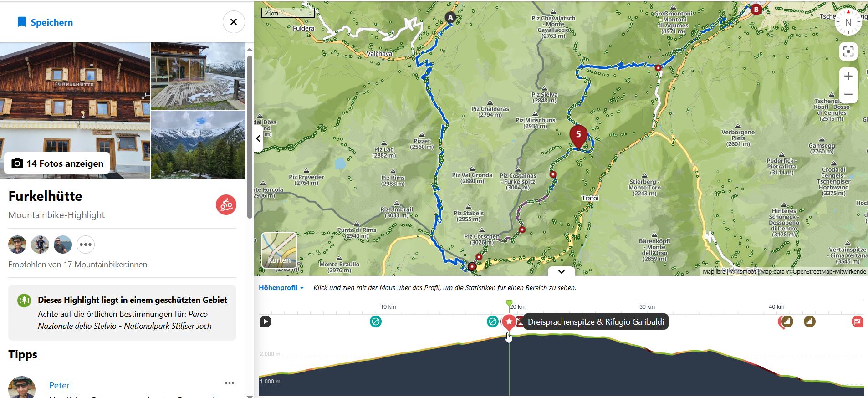This screenshot has width=868, height=398.
Task: Open the 14 Fotos anzeigen gallery
Action: (57, 163)
